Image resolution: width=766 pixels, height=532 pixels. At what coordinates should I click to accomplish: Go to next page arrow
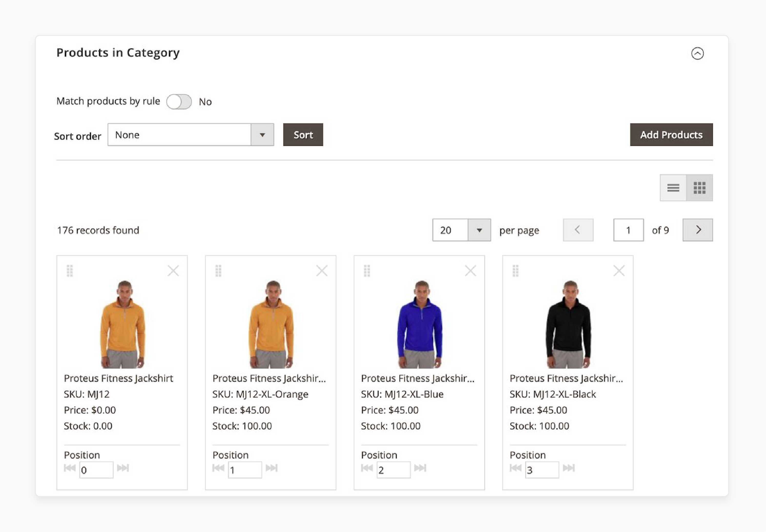(x=697, y=230)
